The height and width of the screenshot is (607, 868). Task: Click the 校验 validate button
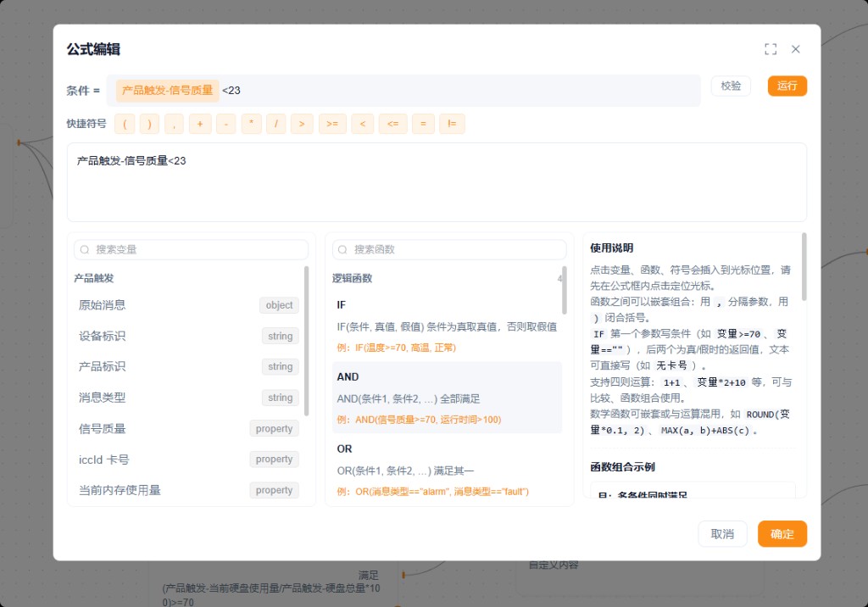[x=731, y=86]
